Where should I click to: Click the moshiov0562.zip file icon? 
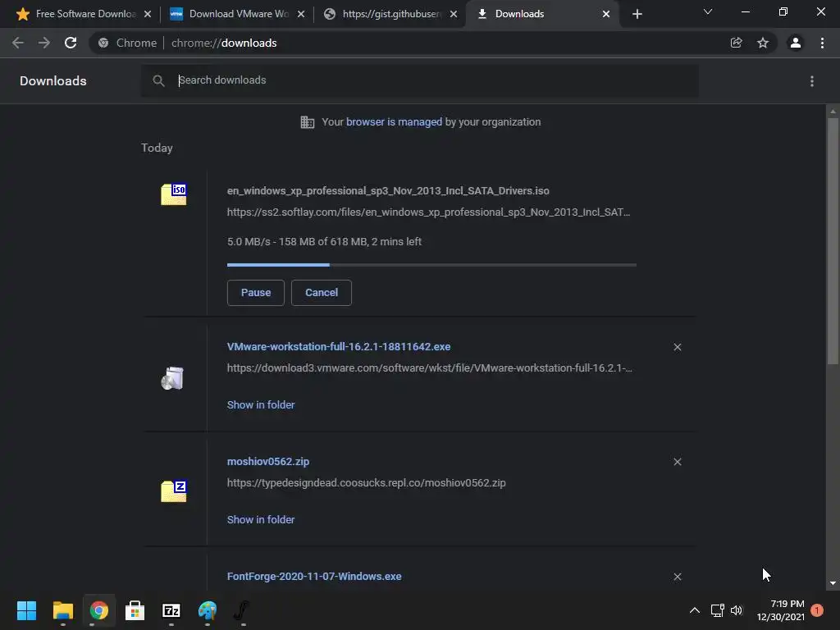[x=174, y=491]
